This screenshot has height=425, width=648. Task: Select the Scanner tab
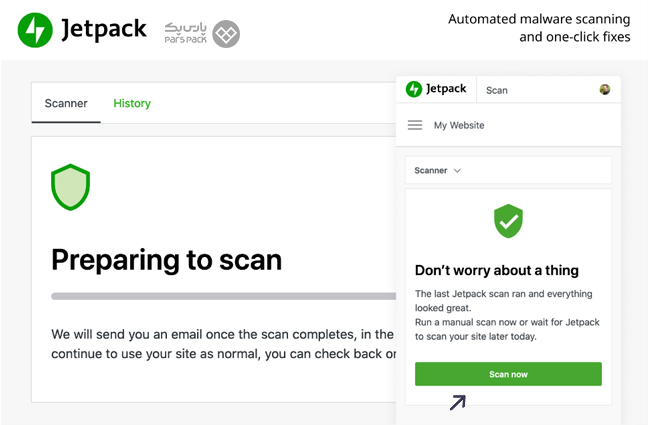pyautogui.click(x=66, y=103)
